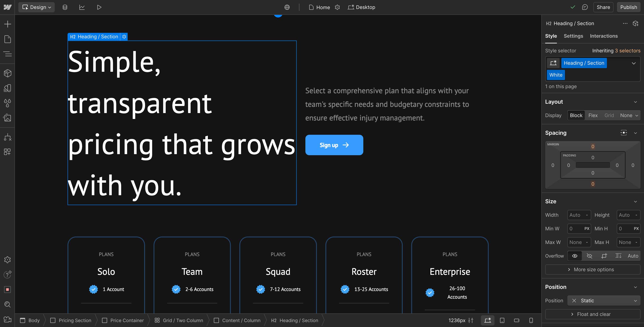This screenshot has width=644, height=327.
Task: Click the canvas width adjust icon
Action: (x=470, y=320)
